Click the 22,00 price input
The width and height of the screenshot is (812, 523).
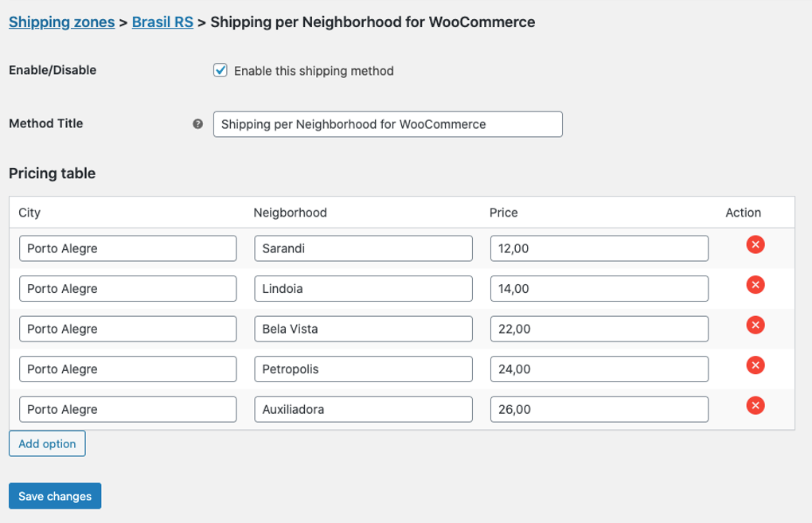tap(599, 329)
